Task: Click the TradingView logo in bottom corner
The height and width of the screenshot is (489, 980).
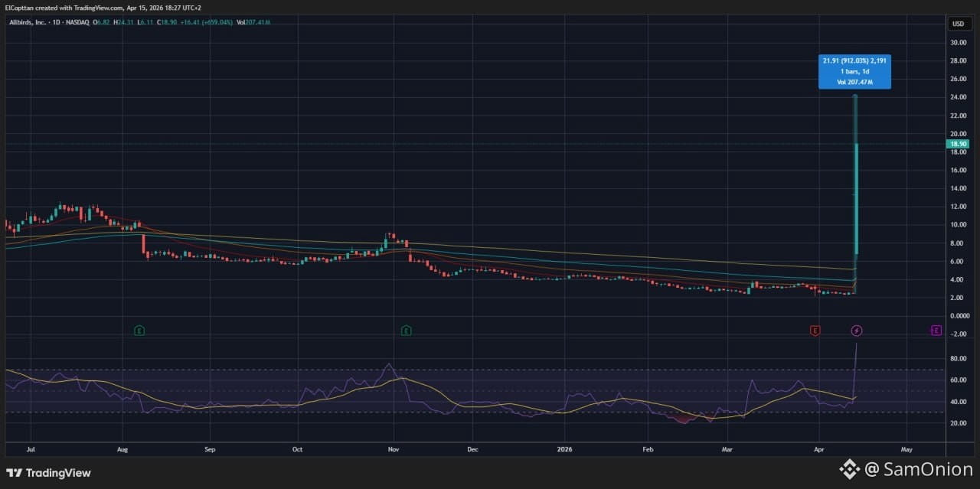Action: point(49,473)
